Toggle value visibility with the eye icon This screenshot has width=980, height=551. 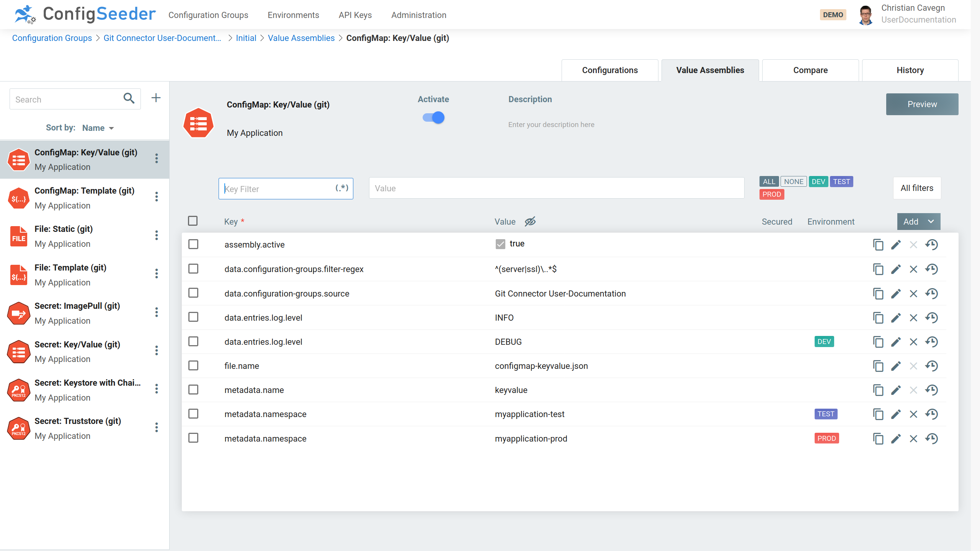pos(530,222)
